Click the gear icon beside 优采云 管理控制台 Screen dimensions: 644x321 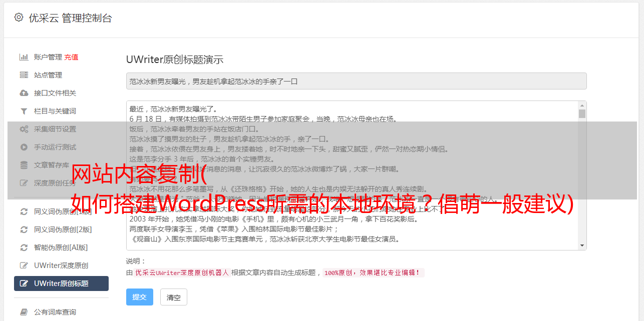(x=19, y=17)
